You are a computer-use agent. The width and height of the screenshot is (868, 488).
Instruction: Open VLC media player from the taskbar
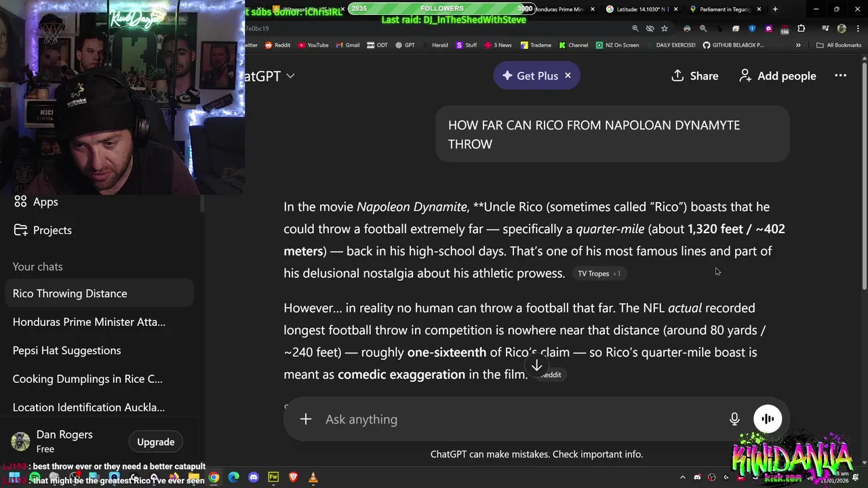pos(313,477)
